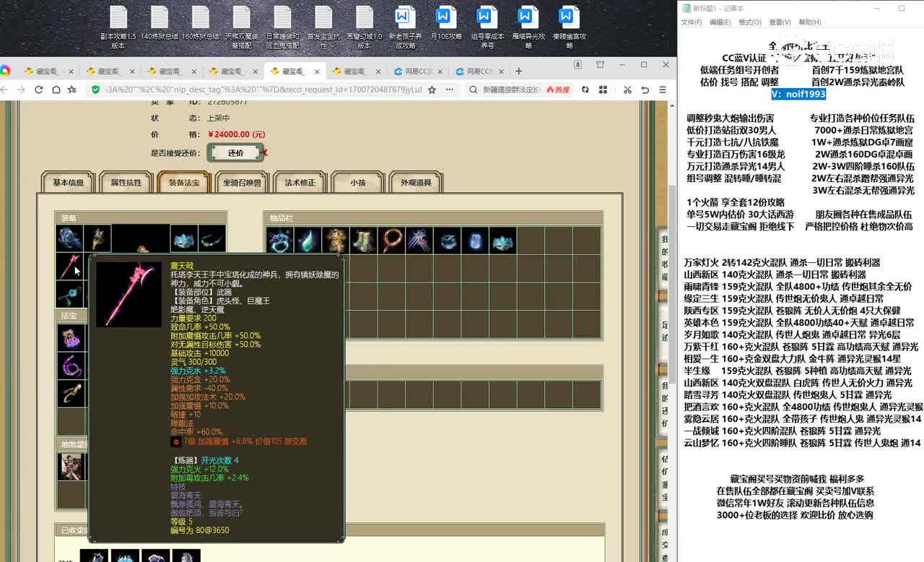Open desktop file 副本攻略1.5版本
This screenshot has width=924, height=562.
tap(118, 27)
